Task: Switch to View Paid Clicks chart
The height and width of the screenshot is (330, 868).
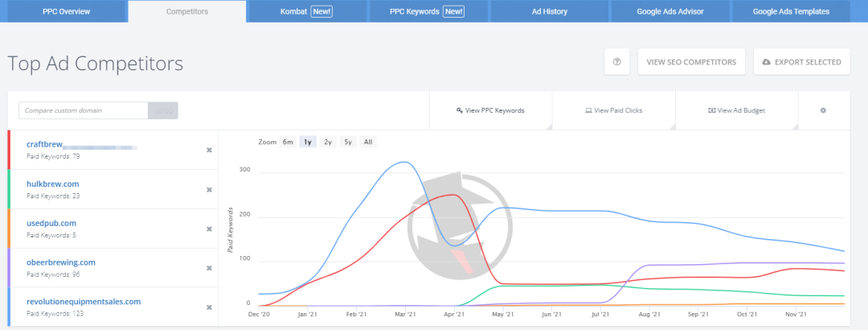Action: coord(613,110)
